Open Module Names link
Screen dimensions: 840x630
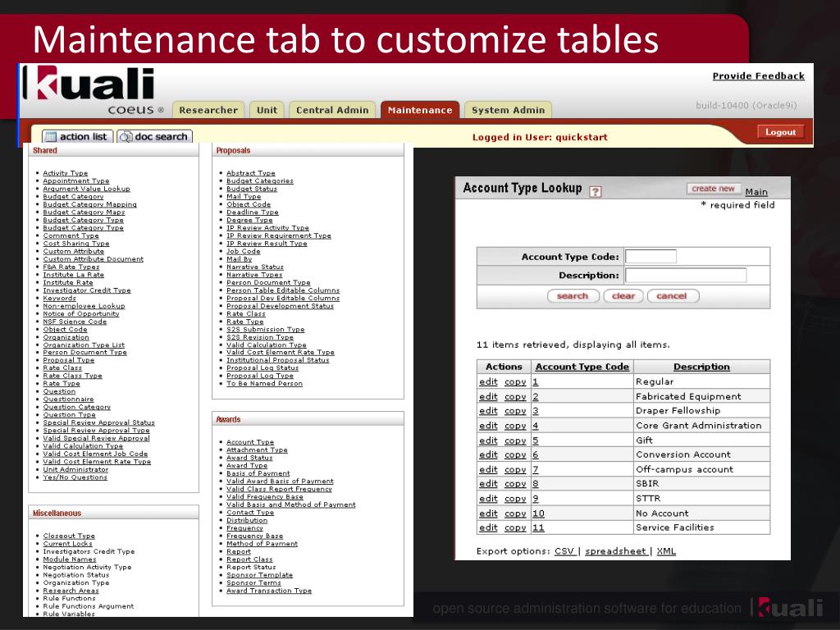pos(69,559)
